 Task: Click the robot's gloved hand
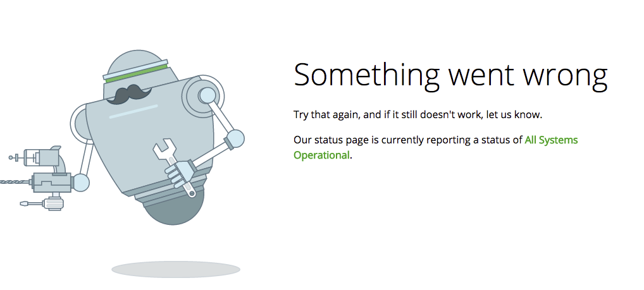[x=180, y=172]
